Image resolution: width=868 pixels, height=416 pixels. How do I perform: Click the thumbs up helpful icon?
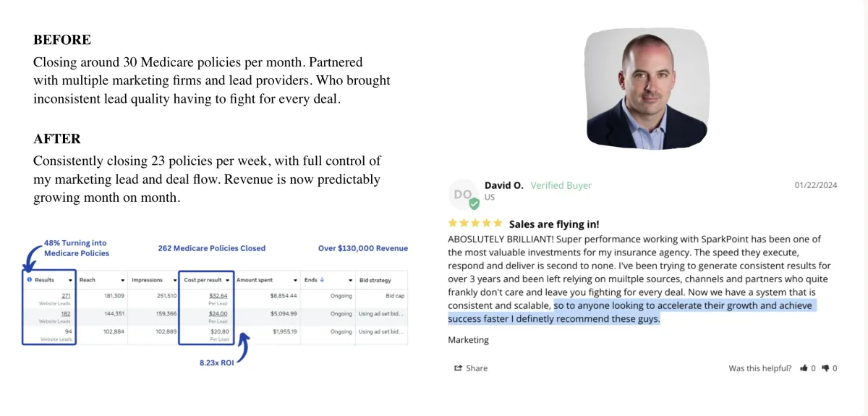(804, 368)
